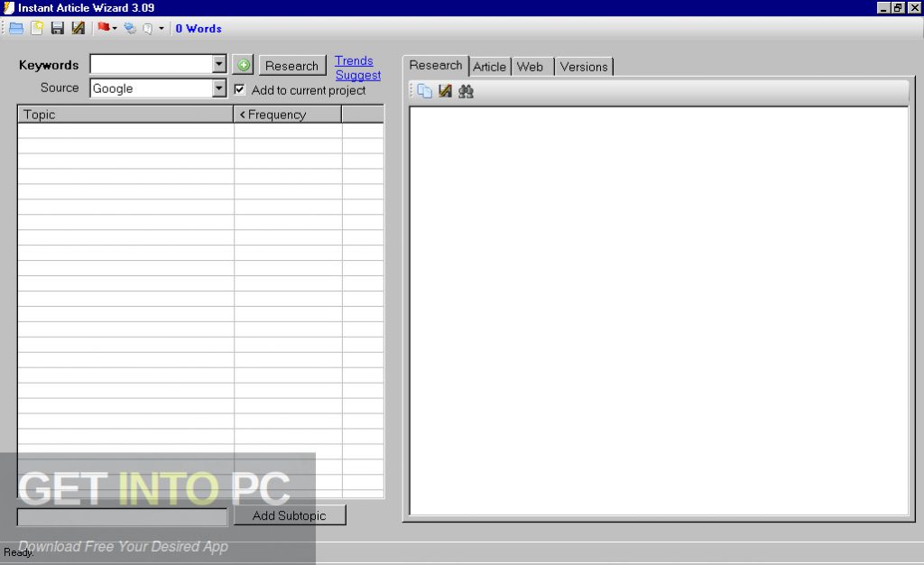Click the 'Ready.' status bar text
This screenshot has height=565, width=924.
click(x=18, y=552)
